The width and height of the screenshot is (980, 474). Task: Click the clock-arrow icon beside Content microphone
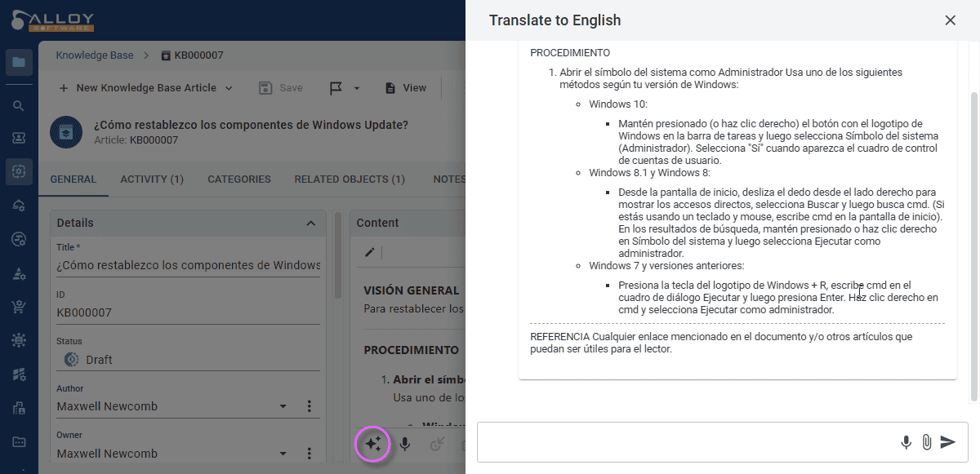(x=436, y=444)
